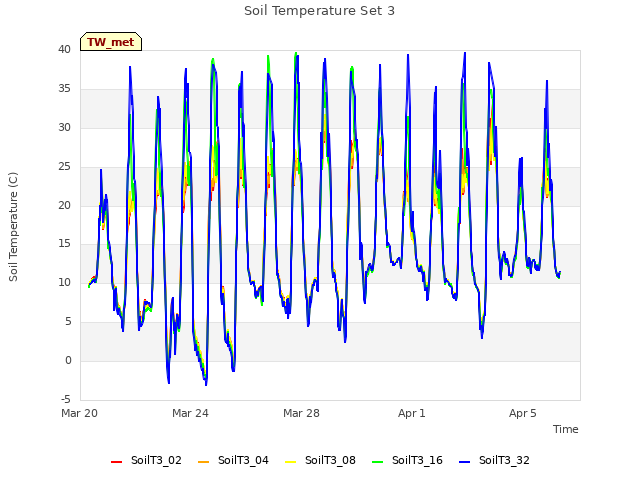Select the yellow SoilT3_08 legend color marker
640x480 pixels.
pyautogui.click(x=290, y=462)
